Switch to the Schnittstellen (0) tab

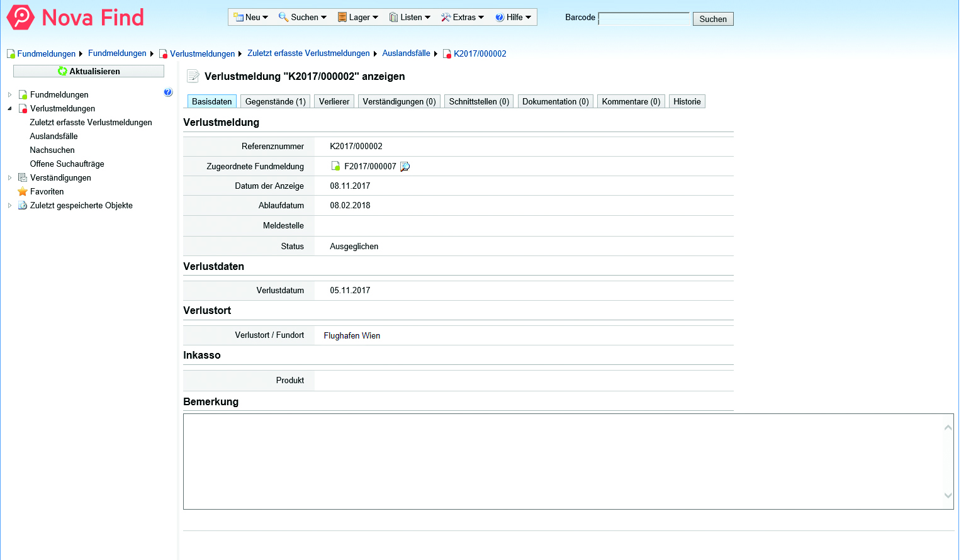[479, 101]
